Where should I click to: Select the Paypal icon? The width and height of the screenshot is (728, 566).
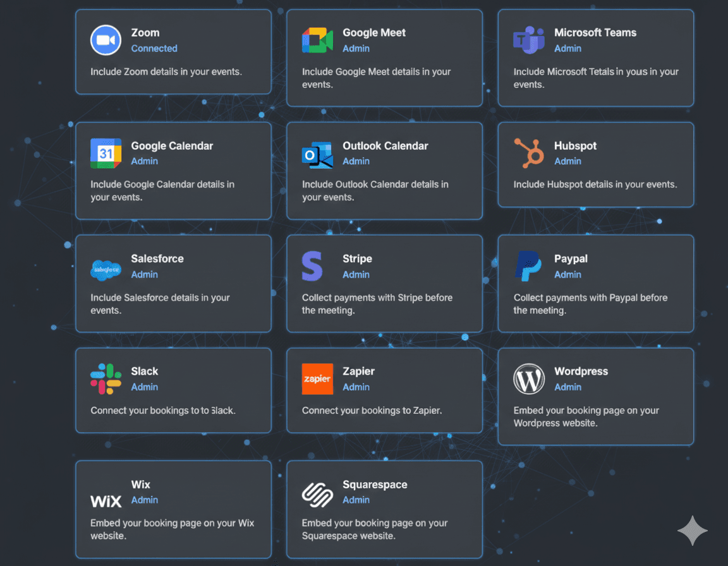pyautogui.click(x=527, y=265)
